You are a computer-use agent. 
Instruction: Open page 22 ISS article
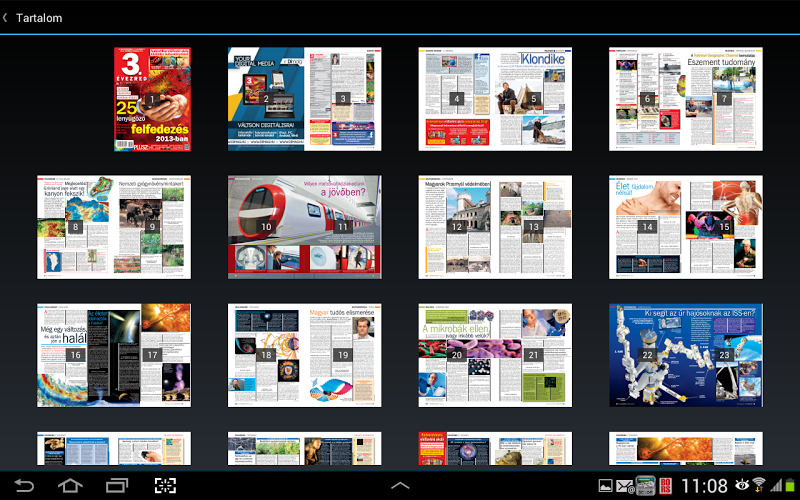(x=647, y=355)
